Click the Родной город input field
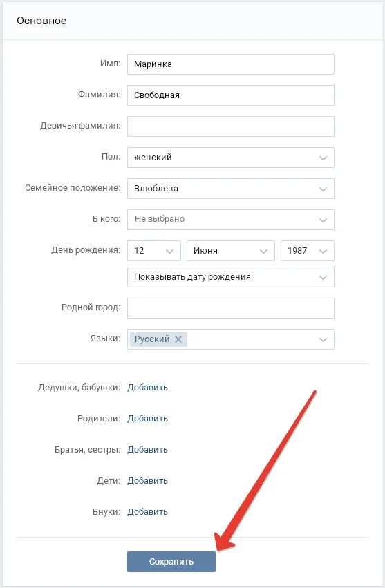Screen dimensions: 385x588 pos(230,308)
